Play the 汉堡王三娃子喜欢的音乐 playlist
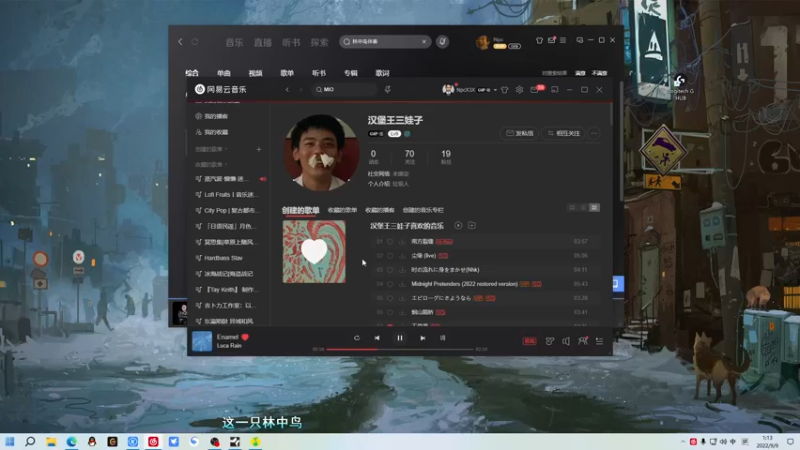800x450 pixels. click(x=458, y=226)
